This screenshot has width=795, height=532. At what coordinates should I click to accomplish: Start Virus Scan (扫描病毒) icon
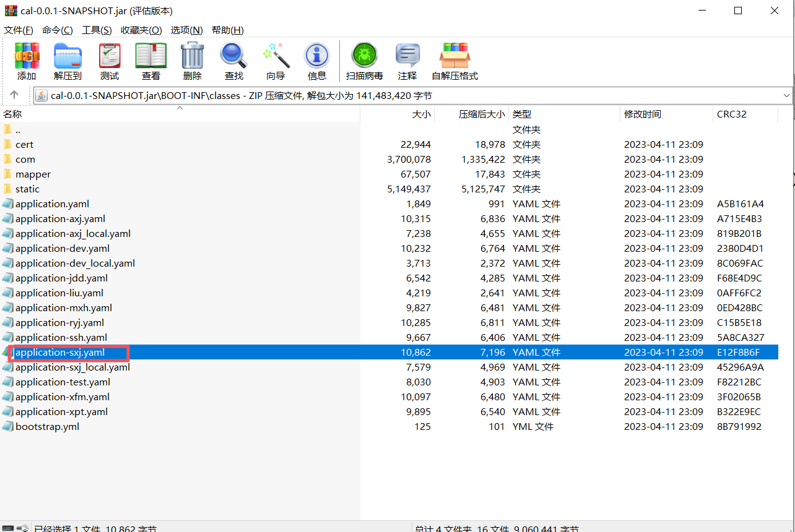[x=365, y=56]
